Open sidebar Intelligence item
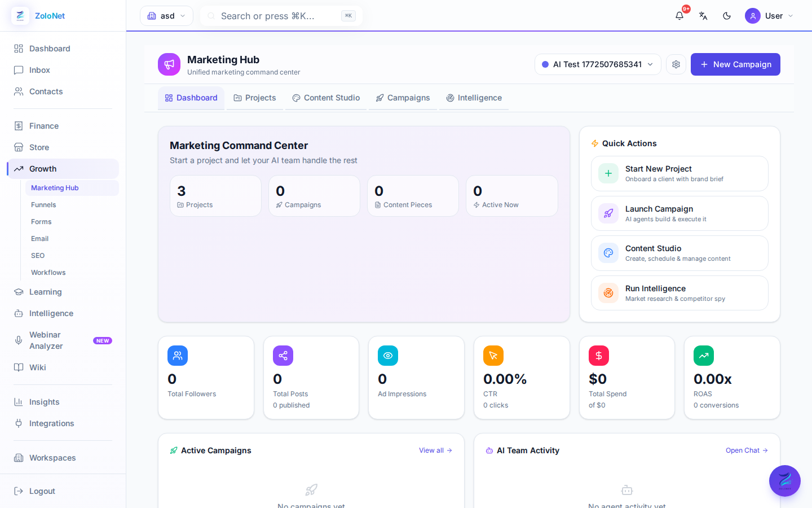The height and width of the screenshot is (508, 812). [x=63, y=313]
